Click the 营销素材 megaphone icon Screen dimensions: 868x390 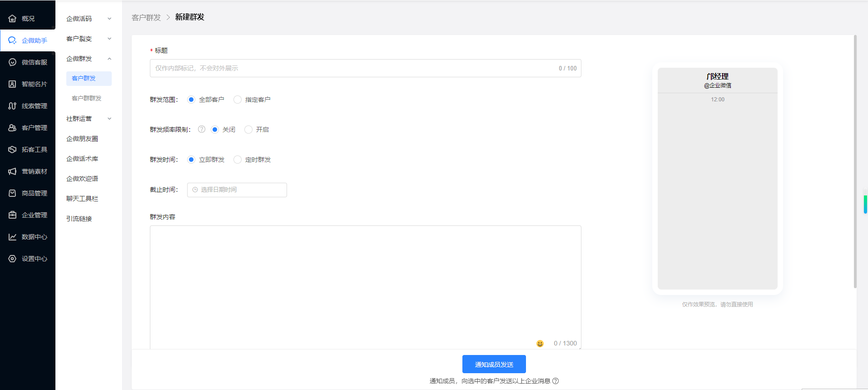[12, 171]
